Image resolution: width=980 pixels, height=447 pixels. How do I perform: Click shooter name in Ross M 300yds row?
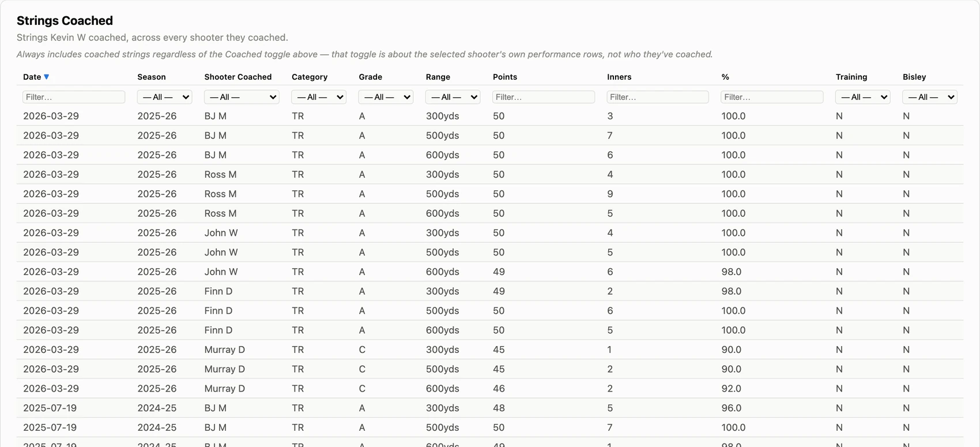(220, 174)
